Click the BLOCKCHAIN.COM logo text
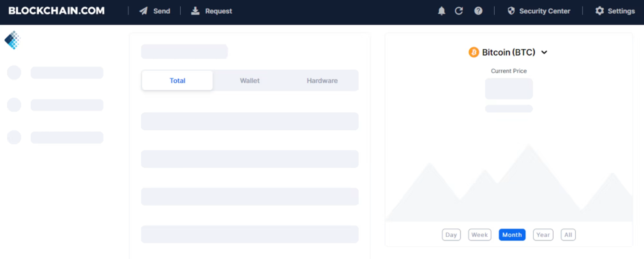The height and width of the screenshot is (259, 644). (57, 11)
